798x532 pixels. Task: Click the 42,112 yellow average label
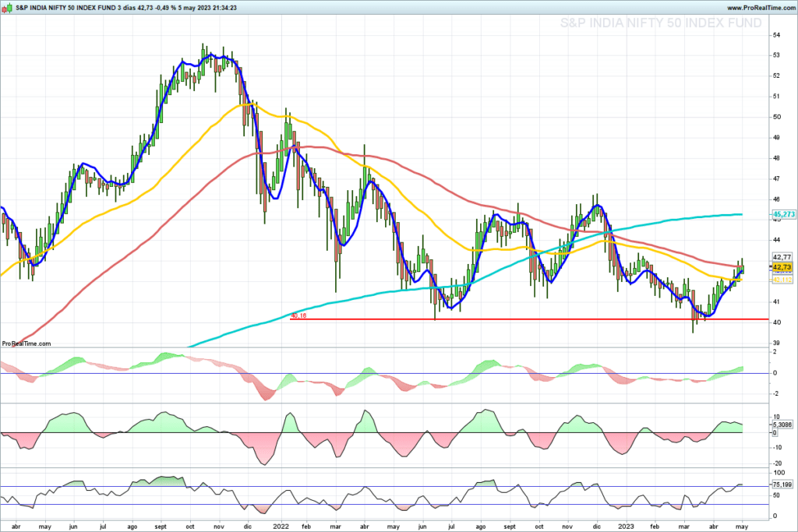point(782,280)
